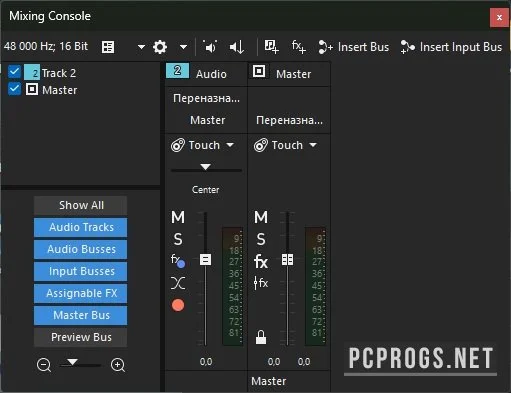Solo the Master bus channel

(x=261, y=239)
